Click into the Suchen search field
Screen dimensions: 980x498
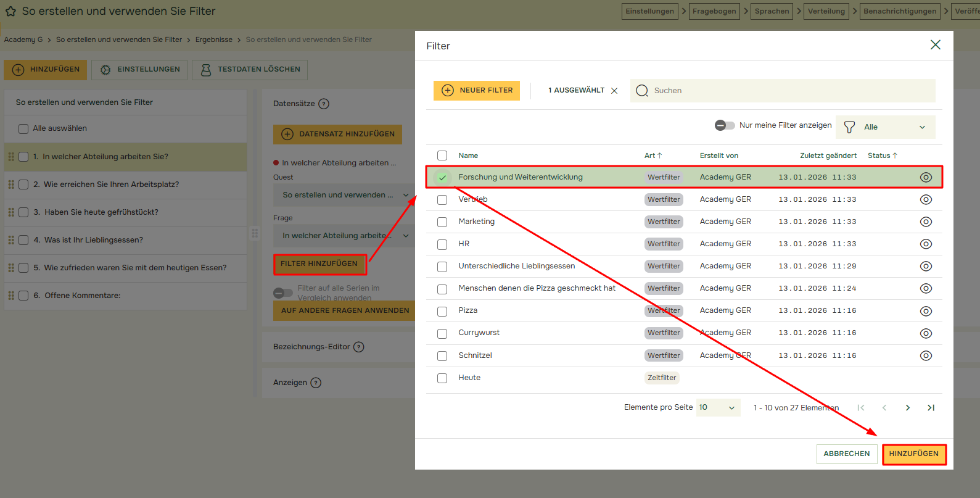point(789,91)
